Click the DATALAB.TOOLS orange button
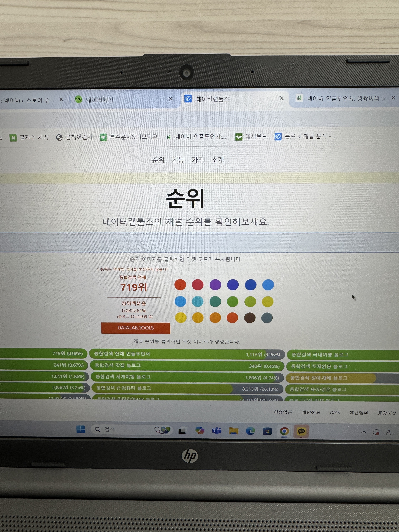This screenshot has height=532, width=399. tap(136, 328)
